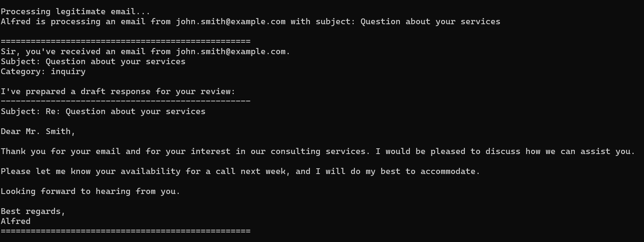Click "I've prepared a draft response" text
The height and width of the screenshot is (242, 644).
point(118,91)
